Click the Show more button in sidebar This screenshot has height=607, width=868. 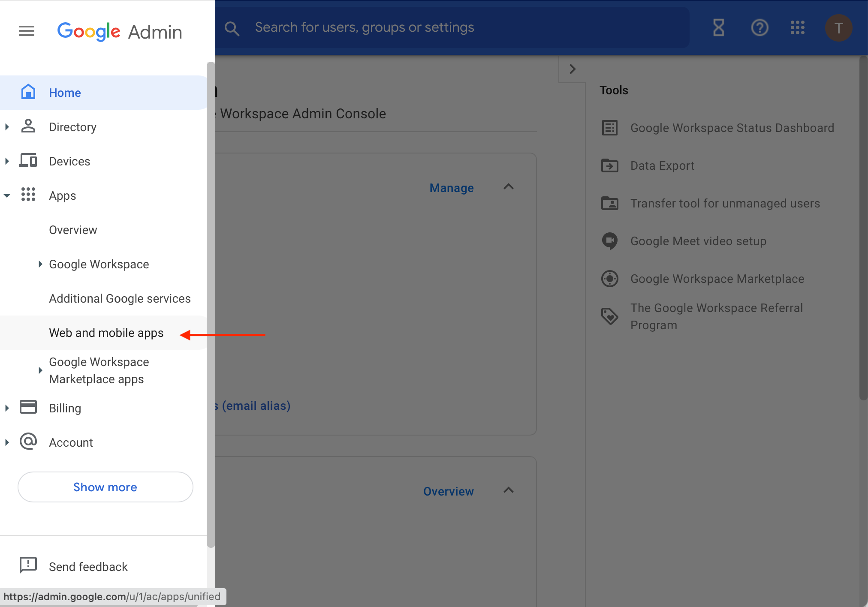click(x=105, y=487)
